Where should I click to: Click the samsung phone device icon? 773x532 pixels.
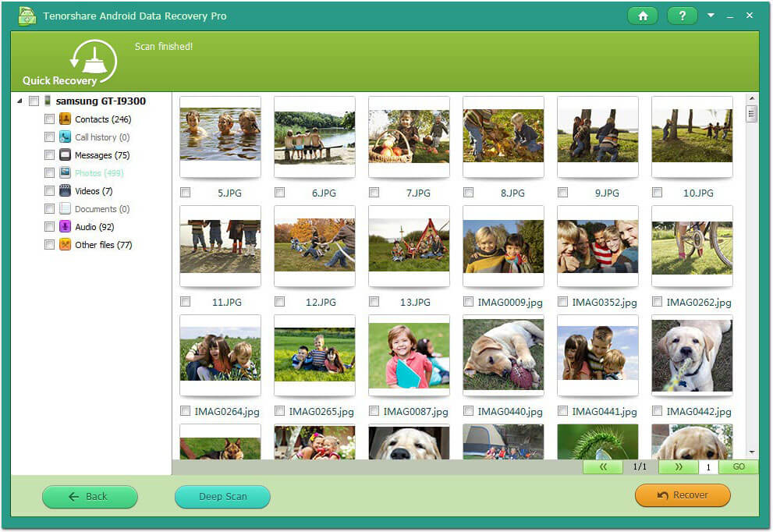48,101
